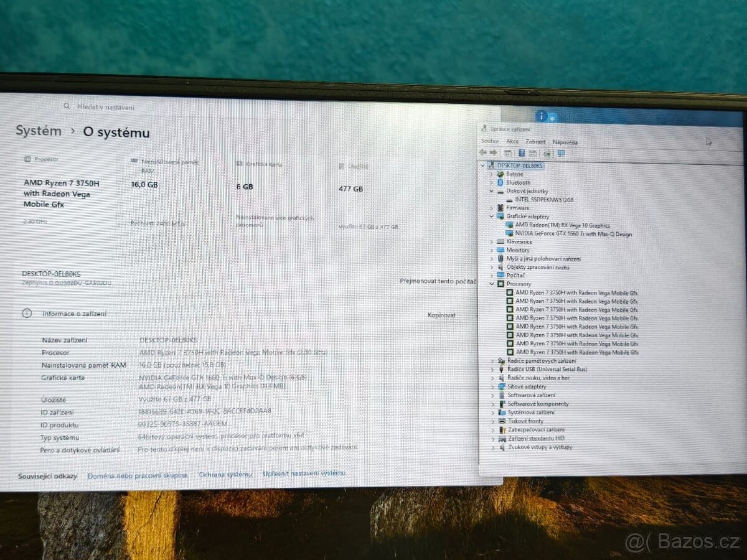Viewport: 747px width, 560px height.
Task: Click the Síťové adaptéry icon
Action: pyautogui.click(x=502, y=386)
